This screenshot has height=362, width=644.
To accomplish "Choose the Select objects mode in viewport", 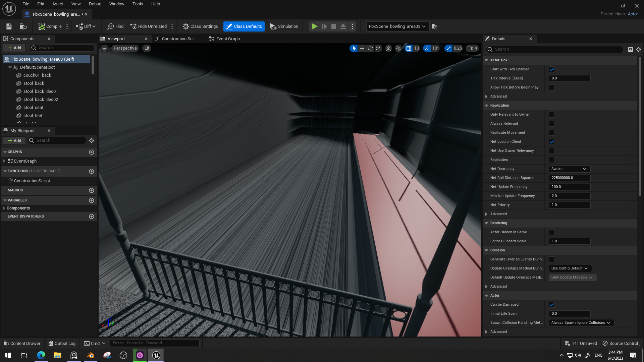I will coord(354,48).
